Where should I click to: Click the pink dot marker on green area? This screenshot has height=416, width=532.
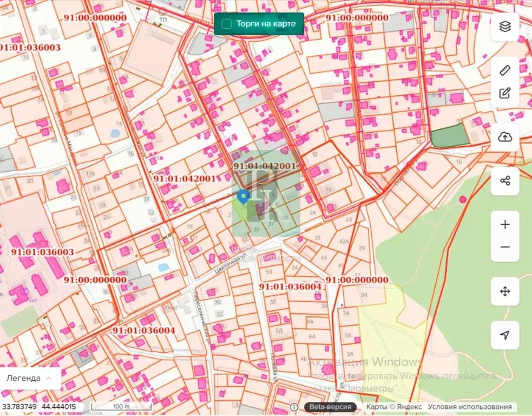pyautogui.click(x=463, y=199)
